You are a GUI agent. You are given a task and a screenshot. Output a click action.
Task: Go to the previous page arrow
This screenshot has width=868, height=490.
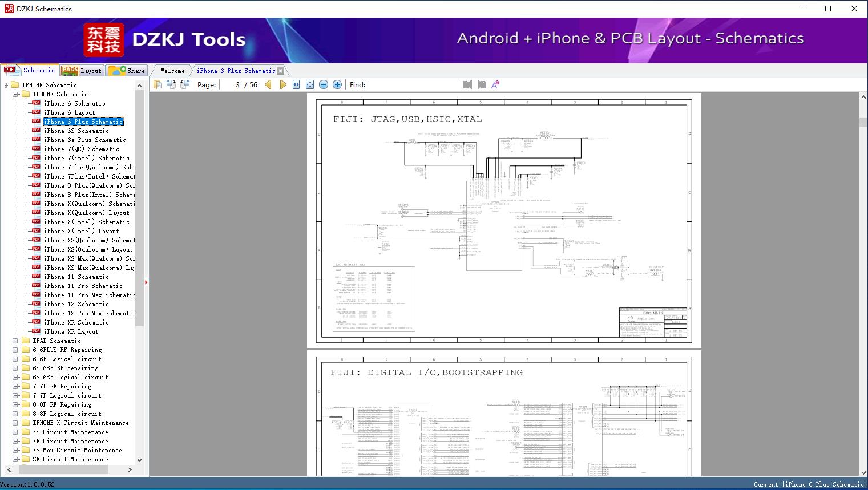[268, 84]
